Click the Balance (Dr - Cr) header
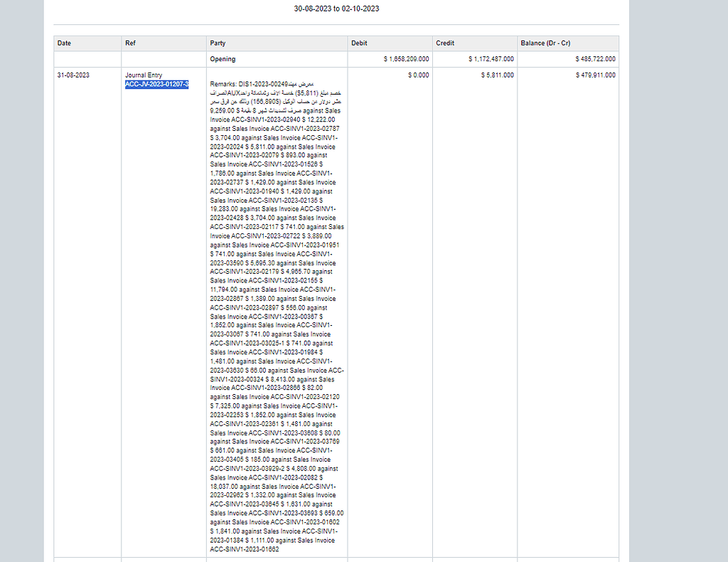Screen dimensions: 728x562 coord(545,43)
